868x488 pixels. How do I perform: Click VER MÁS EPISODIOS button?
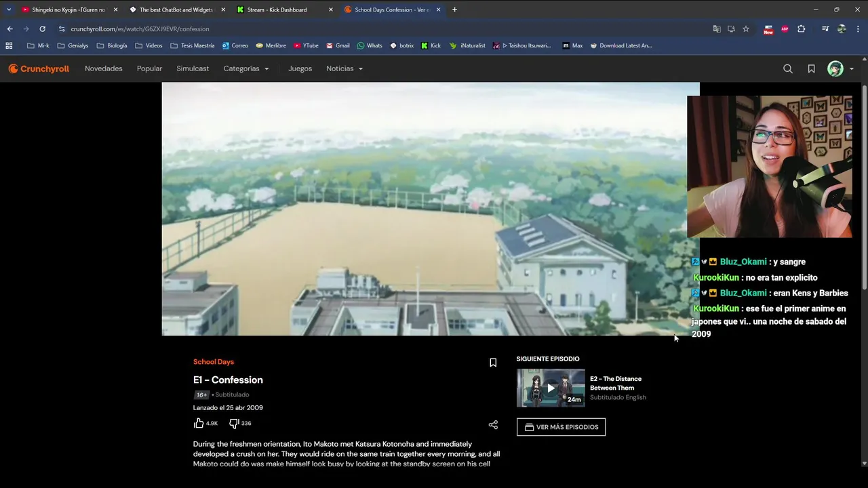[x=561, y=427]
